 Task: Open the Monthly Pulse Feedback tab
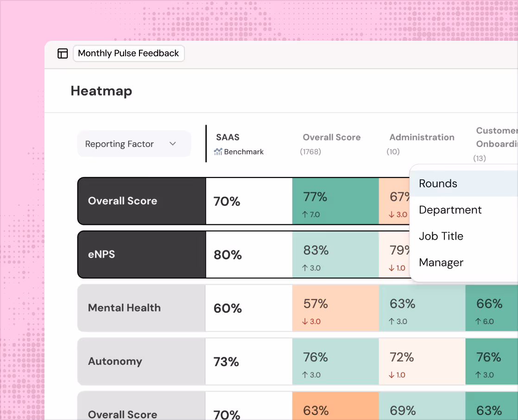(128, 53)
